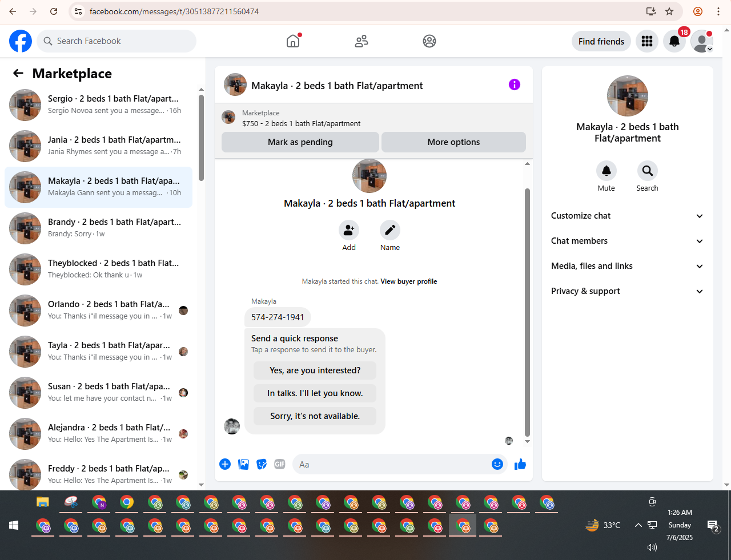This screenshot has width=731, height=560.
Task: Open the Alejandra conversation
Action: 98,434
